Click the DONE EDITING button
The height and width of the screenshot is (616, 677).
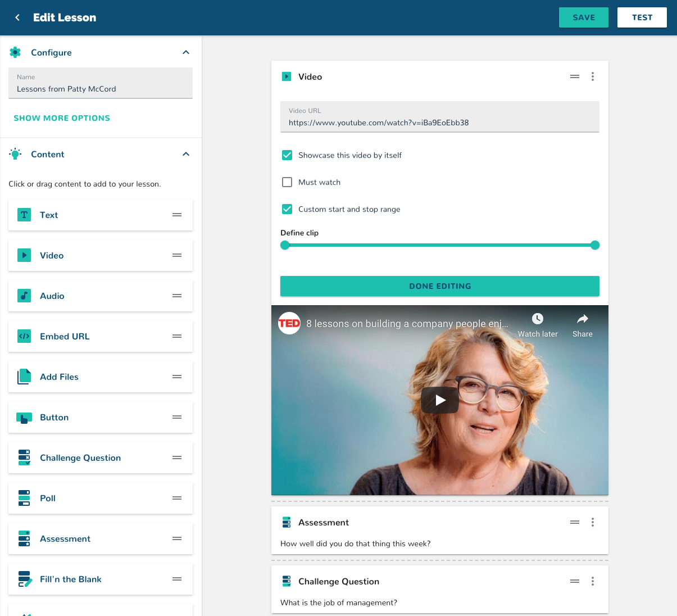[440, 286]
